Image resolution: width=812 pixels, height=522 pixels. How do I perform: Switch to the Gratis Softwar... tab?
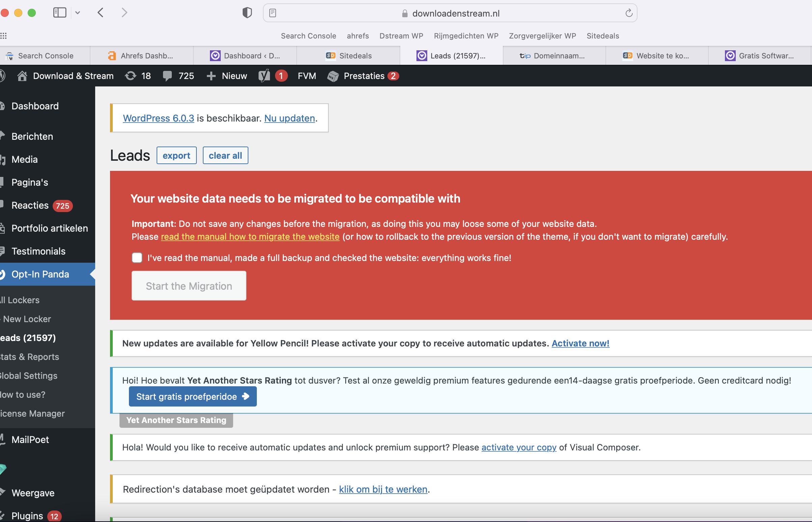coord(759,56)
